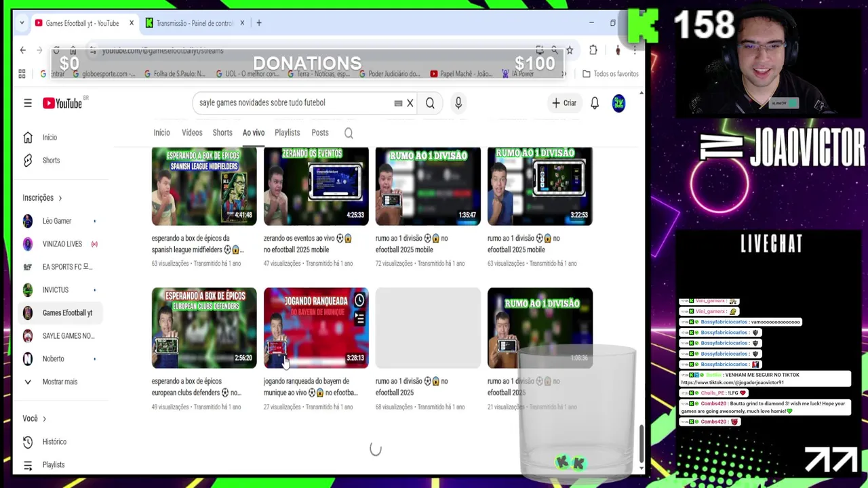Click tiktok.com link in live chat
868x488 pixels.
[x=732, y=383]
